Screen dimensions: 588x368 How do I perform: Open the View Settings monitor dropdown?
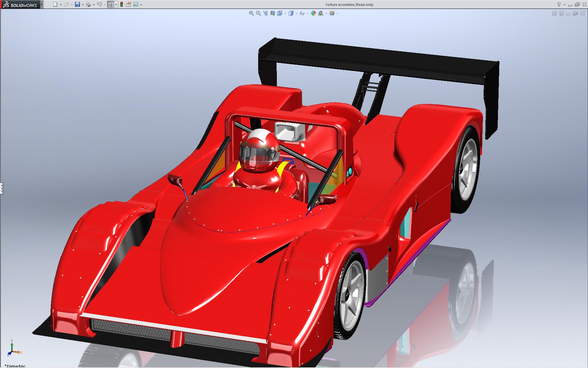click(x=337, y=13)
